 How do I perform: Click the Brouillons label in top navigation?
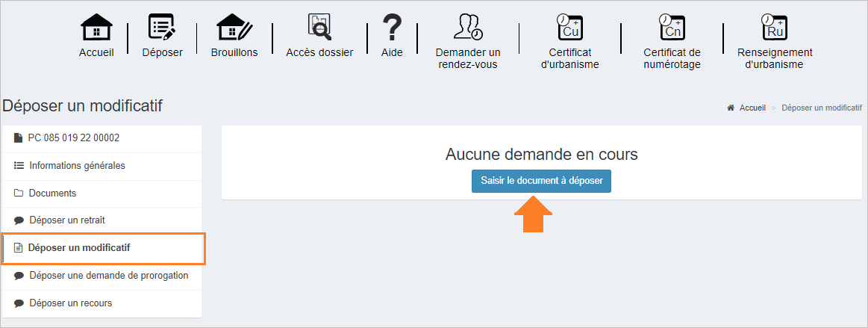pyautogui.click(x=234, y=52)
